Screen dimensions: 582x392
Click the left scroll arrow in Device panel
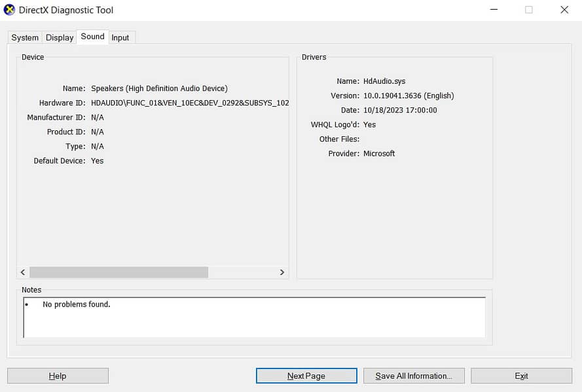(23, 272)
